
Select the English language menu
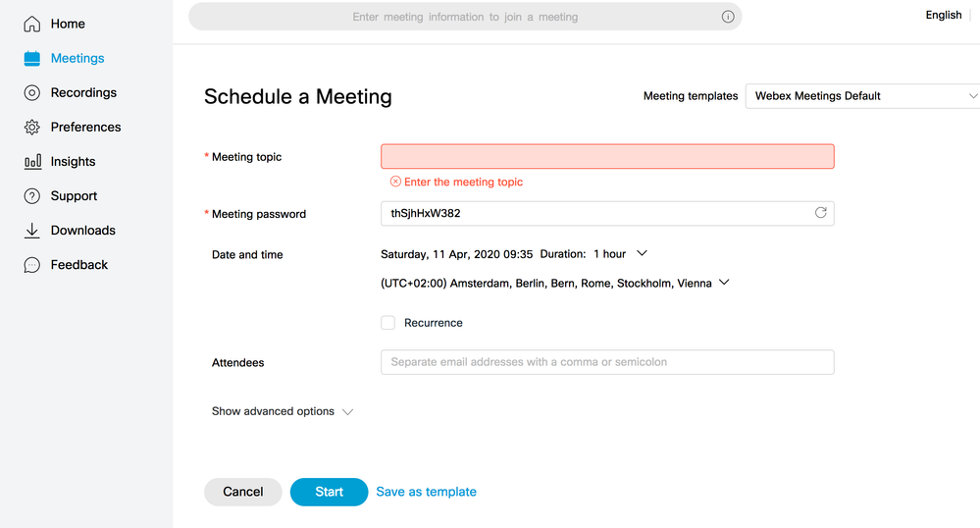(943, 15)
